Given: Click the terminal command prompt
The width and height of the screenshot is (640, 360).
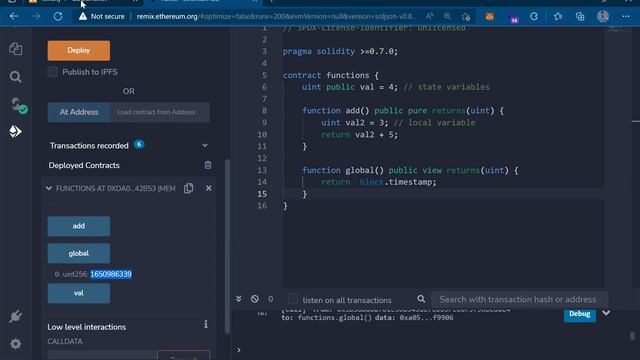Looking at the screenshot, I should 239,350.
